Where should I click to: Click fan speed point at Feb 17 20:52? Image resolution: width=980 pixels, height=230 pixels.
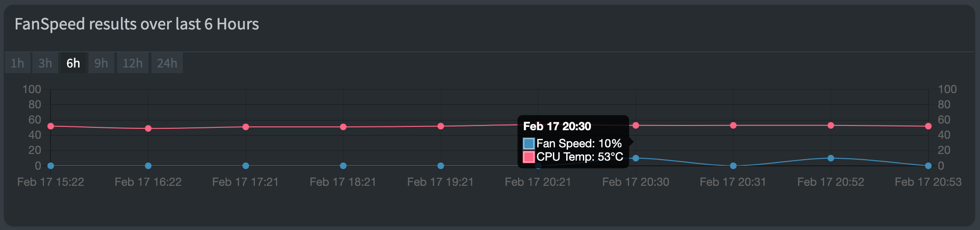pos(830,158)
